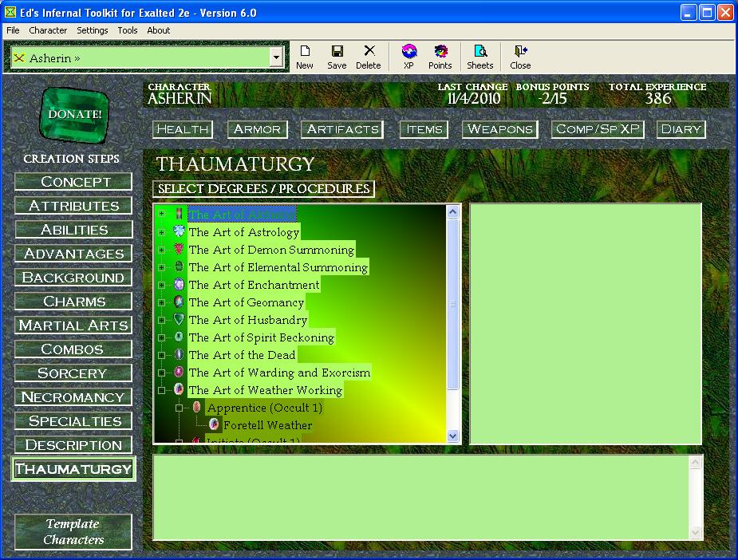Expand The Art of Demon Summoning node
The width and height of the screenshot is (738, 560).
[x=162, y=250]
